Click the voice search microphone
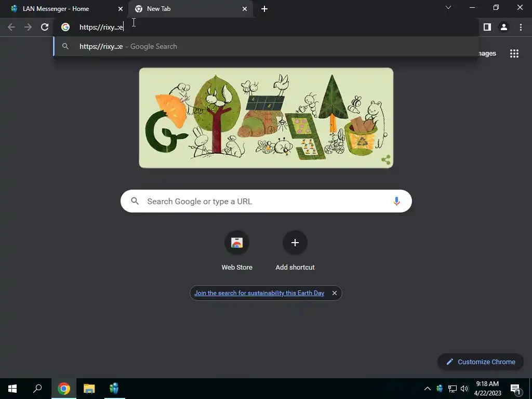 (396, 201)
